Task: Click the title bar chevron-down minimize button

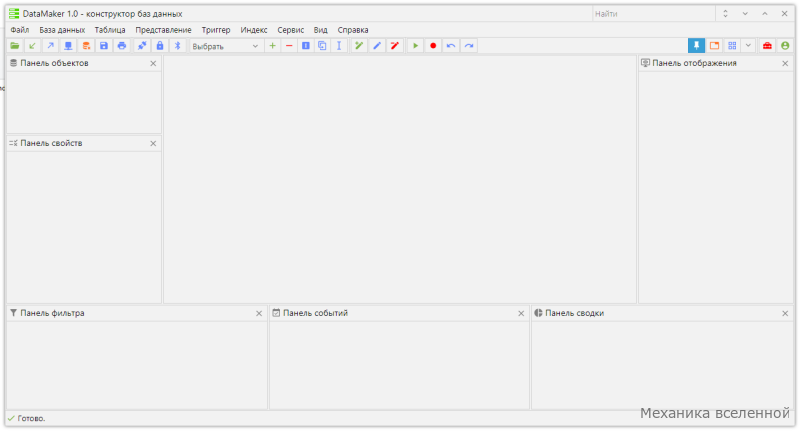Action: 745,14
